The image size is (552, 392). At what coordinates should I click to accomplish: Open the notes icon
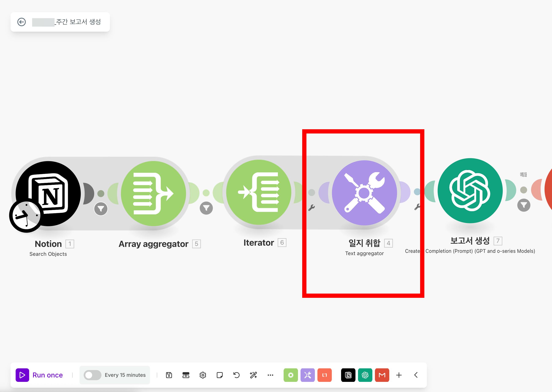click(x=220, y=375)
